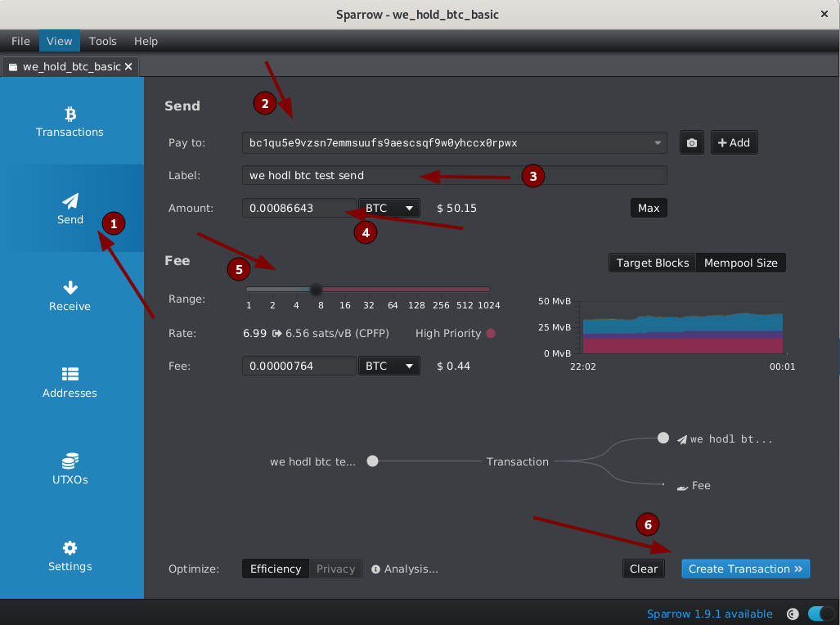Click the "we hodl btc te..." input label
The width and height of the screenshot is (840, 625).
[313, 461]
